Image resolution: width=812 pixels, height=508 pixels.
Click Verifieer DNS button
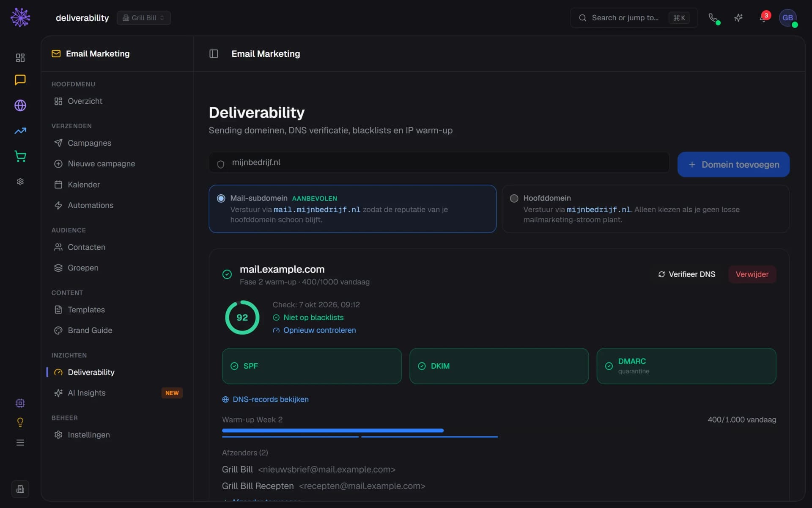[687, 274]
